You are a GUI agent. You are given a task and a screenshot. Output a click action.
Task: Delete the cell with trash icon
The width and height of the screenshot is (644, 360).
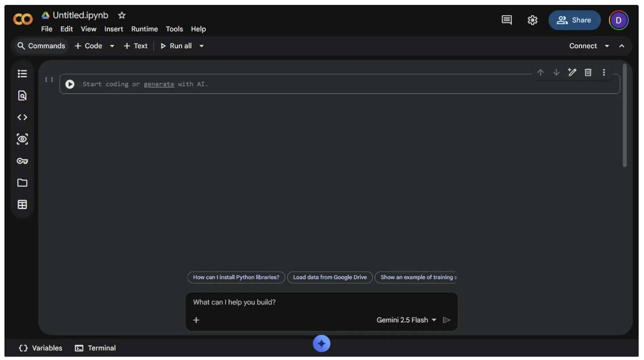[588, 72]
